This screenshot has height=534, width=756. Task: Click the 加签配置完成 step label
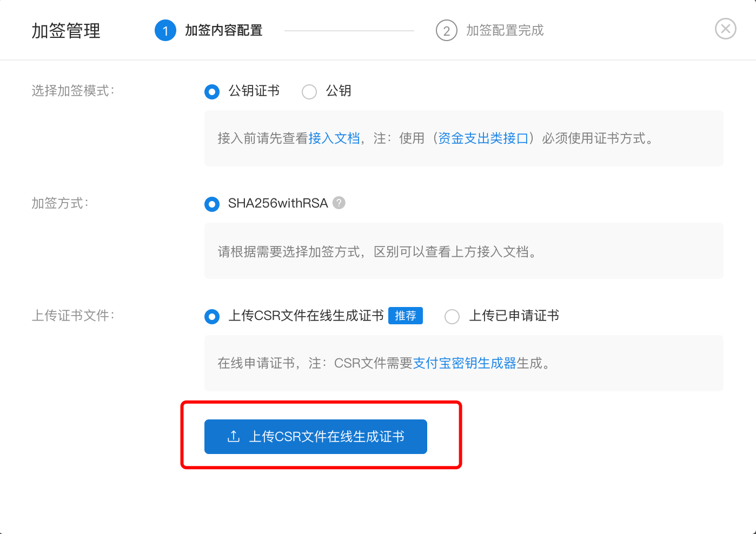click(505, 30)
